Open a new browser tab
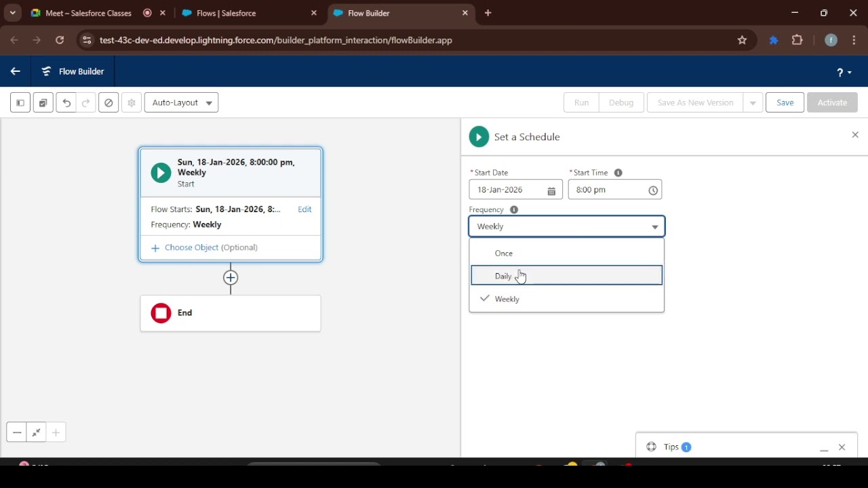This screenshot has height=488, width=868. (x=488, y=13)
